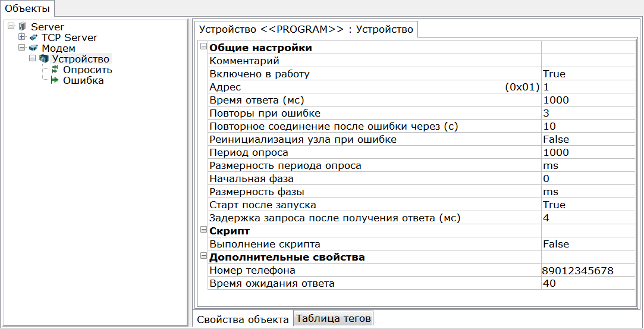Click the Номер телефона property name

252,271
